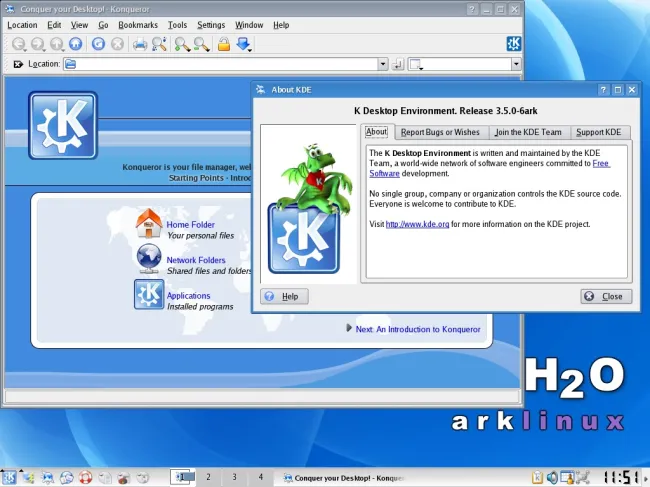This screenshot has width=650, height=487.
Task: Click the blue download arrow icon
Action: (x=244, y=44)
